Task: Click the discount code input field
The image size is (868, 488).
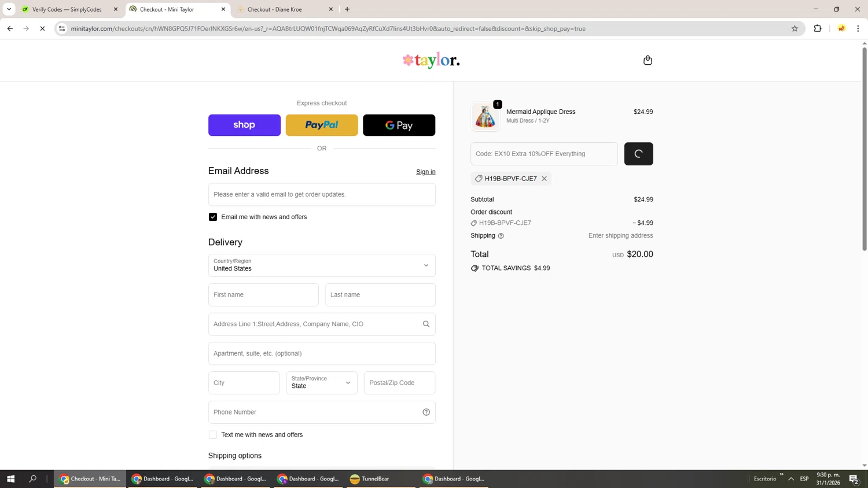Action: pos(544,154)
